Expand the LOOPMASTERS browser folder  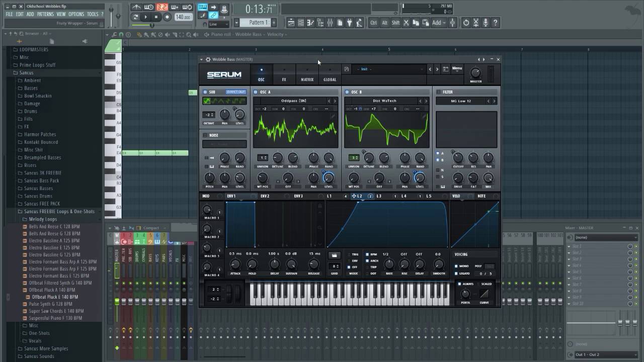pyautogui.click(x=33, y=50)
